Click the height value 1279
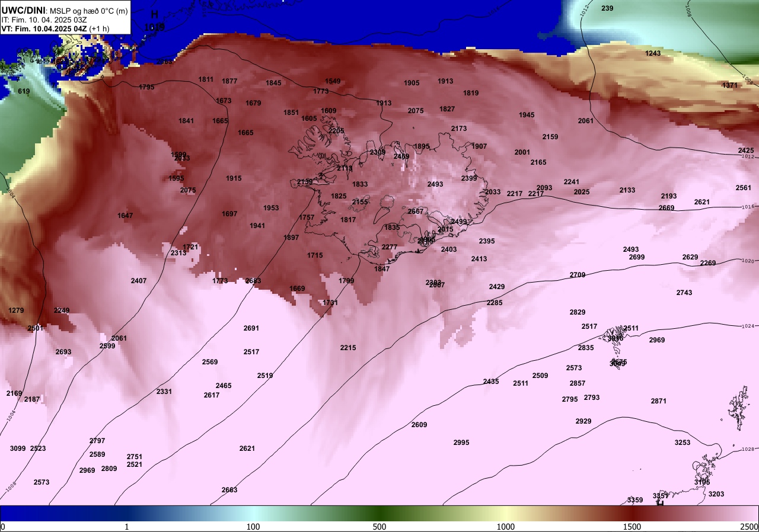 click(16, 310)
